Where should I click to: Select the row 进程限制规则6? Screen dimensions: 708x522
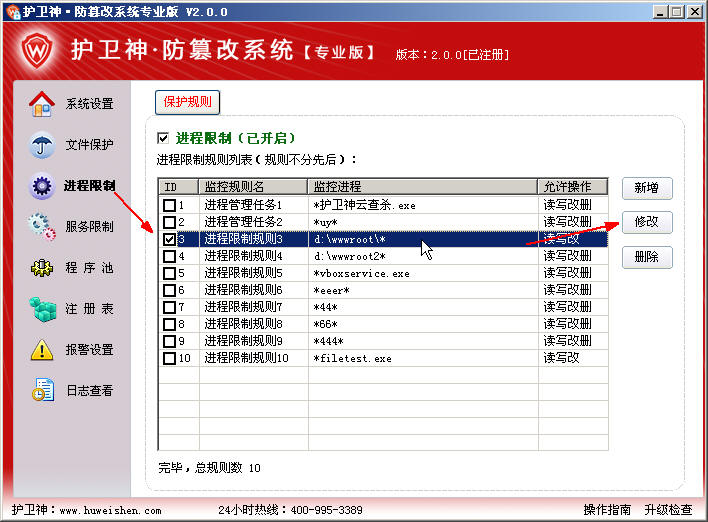point(383,290)
